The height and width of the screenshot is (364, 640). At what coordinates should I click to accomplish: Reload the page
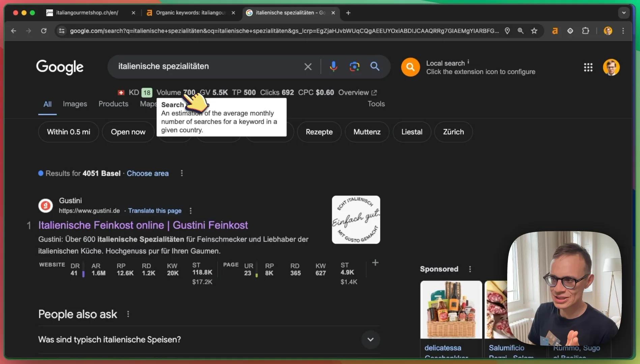point(44,31)
